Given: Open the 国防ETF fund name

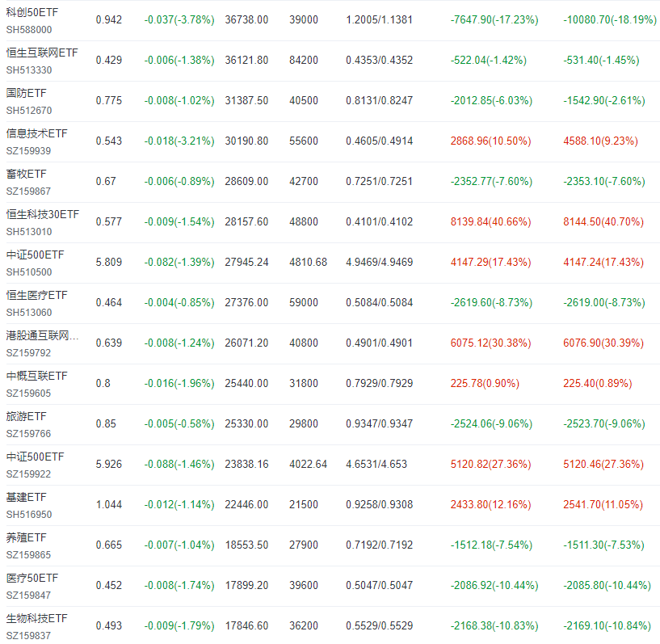Looking at the screenshot, I should pos(26,94).
